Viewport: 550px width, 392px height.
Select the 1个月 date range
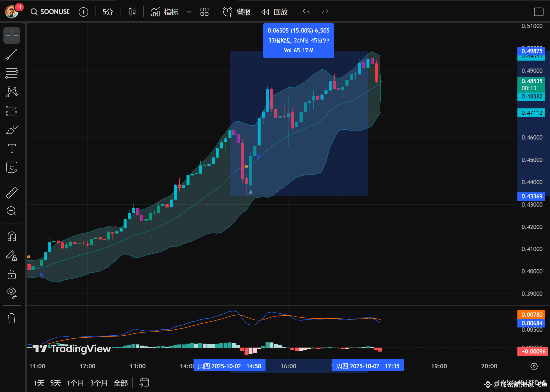[75, 383]
